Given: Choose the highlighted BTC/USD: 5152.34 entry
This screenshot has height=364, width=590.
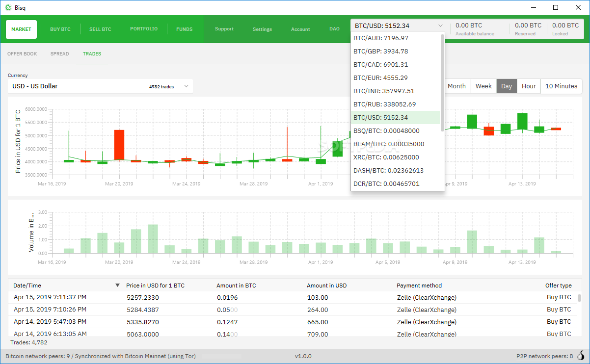Looking at the screenshot, I should point(396,117).
